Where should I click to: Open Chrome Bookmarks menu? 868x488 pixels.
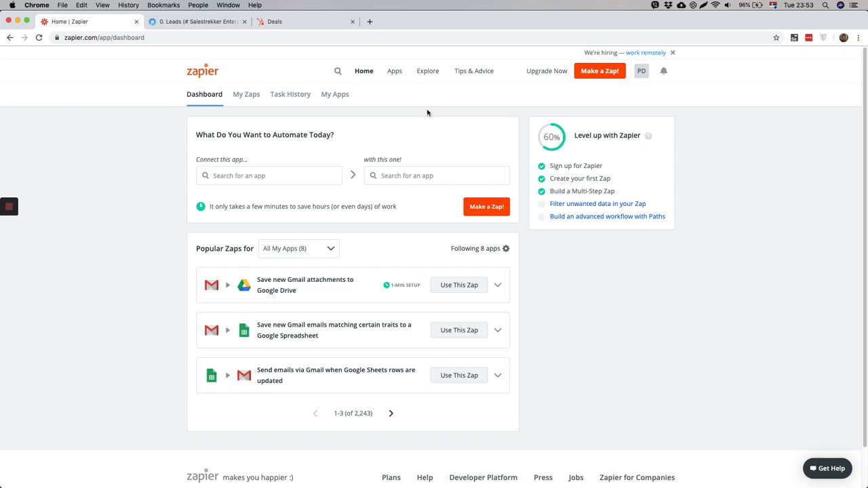pyautogui.click(x=163, y=5)
